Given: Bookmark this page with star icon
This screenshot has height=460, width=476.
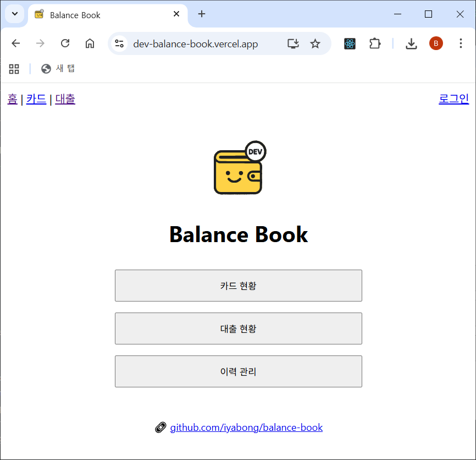Looking at the screenshot, I should click(315, 43).
